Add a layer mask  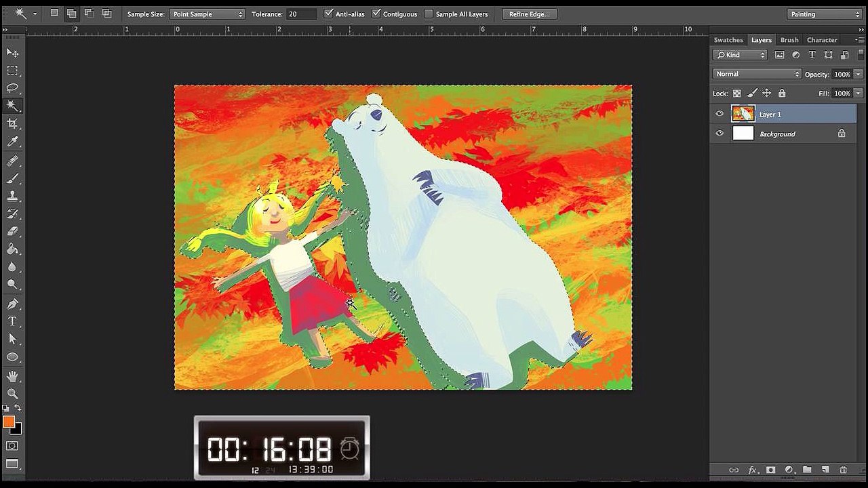[x=770, y=470]
